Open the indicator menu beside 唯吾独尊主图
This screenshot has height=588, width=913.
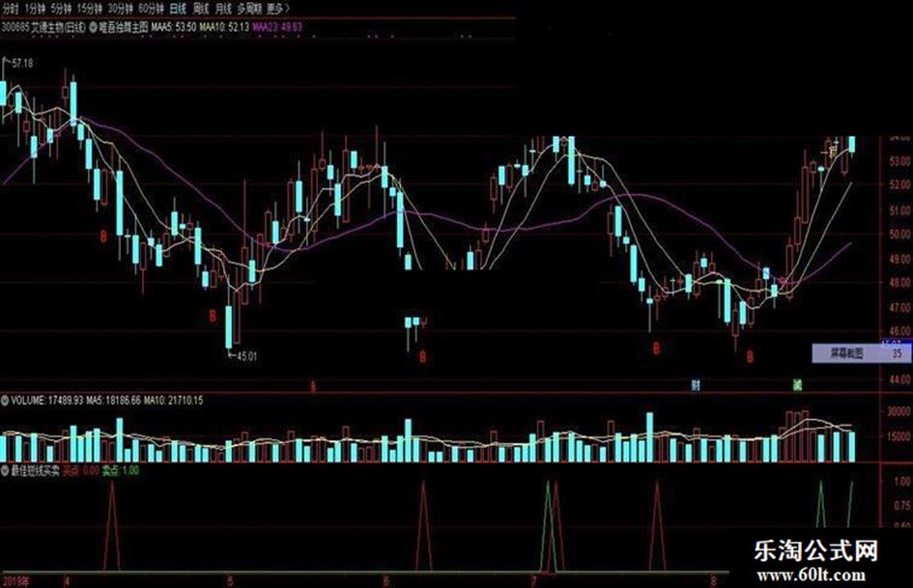[93, 27]
